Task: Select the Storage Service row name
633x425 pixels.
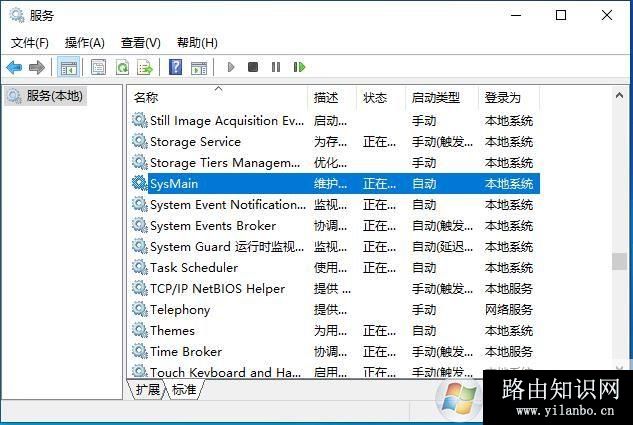Action: pyautogui.click(x=195, y=142)
